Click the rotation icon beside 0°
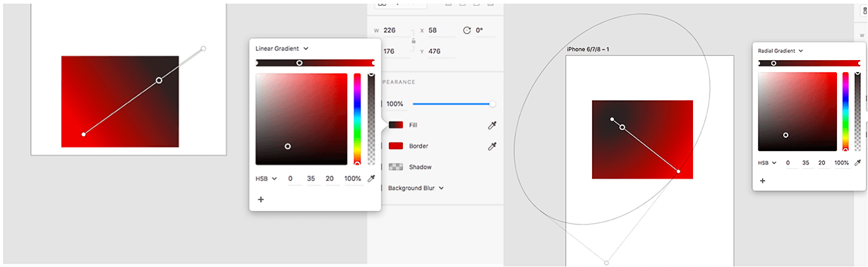This screenshot has width=868, height=267. pyautogui.click(x=466, y=30)
